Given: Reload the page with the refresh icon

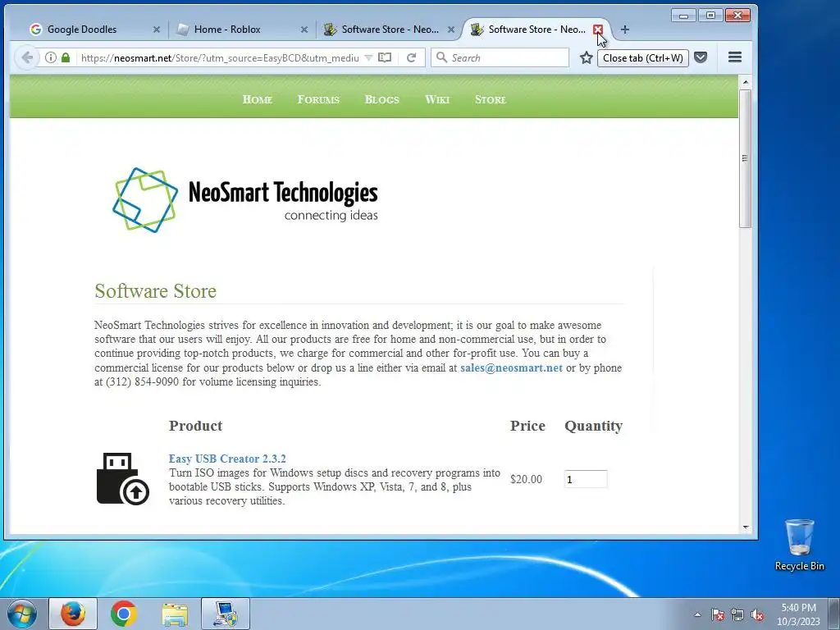Looking at the screenshot, I should tap(411, 58).
